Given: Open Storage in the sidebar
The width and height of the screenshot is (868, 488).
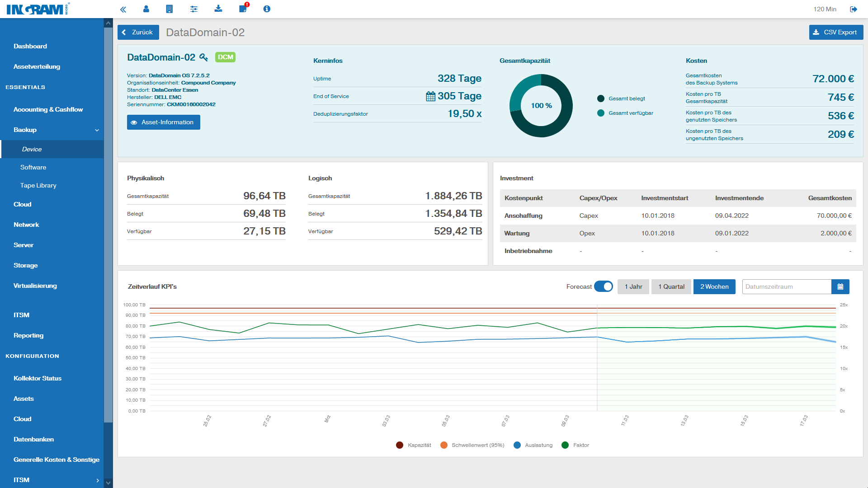Looking at the screenshot, I should click(x=26, y=265).
